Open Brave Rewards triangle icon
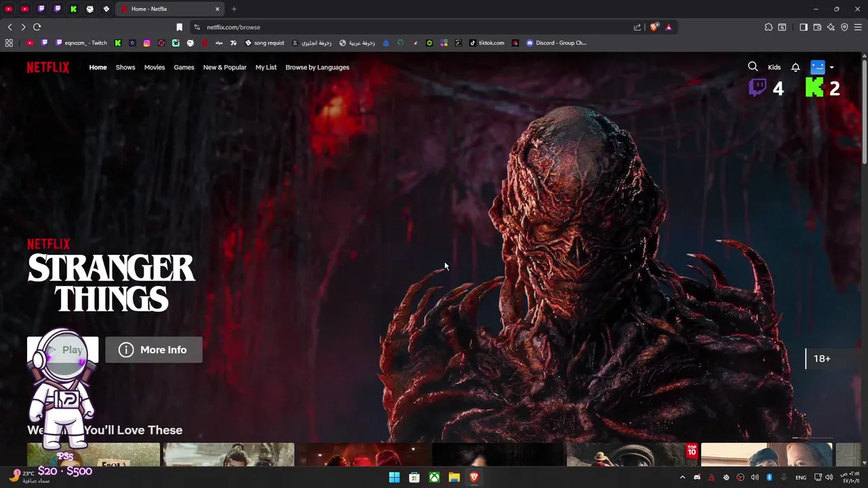The width and height of the screenshot is (868, 488). pyautogui.click(x=669, y=27)
